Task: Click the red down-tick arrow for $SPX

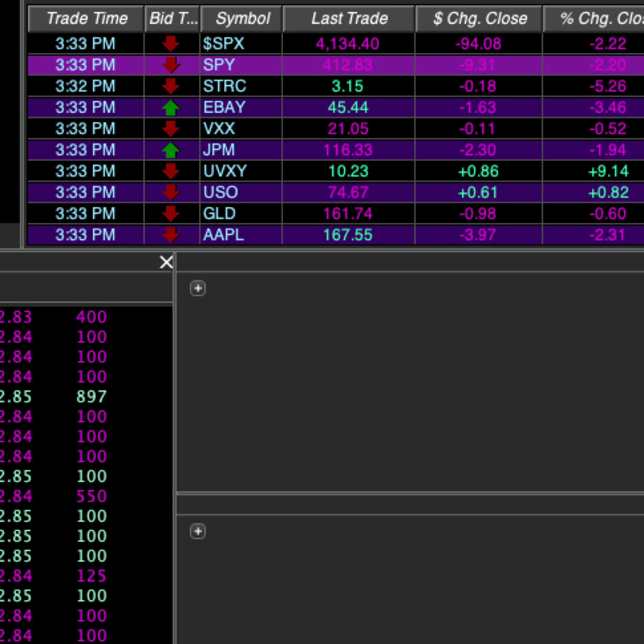Action: coord(171,44)
